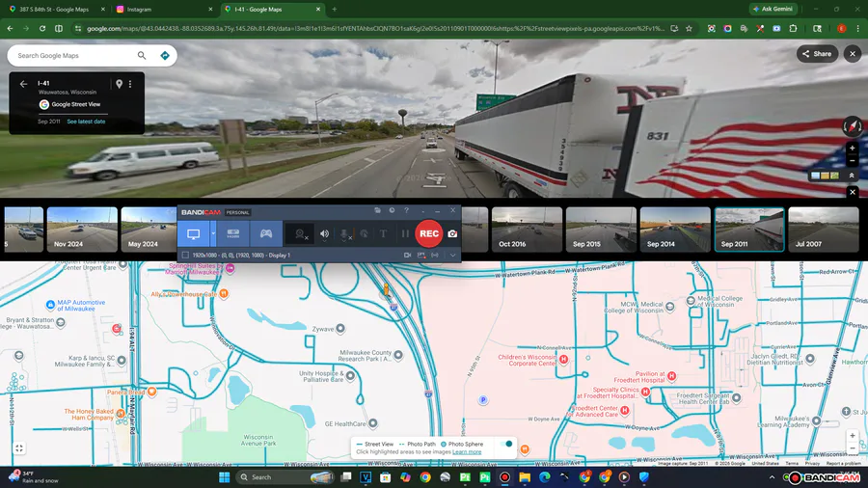Open Bandicam output folder icon
Viewport: 868px width, 488px height.
[x=377, y=210]
